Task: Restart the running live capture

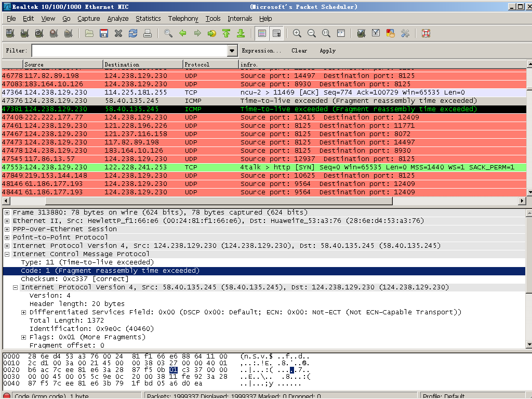Action: [x=69, y=33]
